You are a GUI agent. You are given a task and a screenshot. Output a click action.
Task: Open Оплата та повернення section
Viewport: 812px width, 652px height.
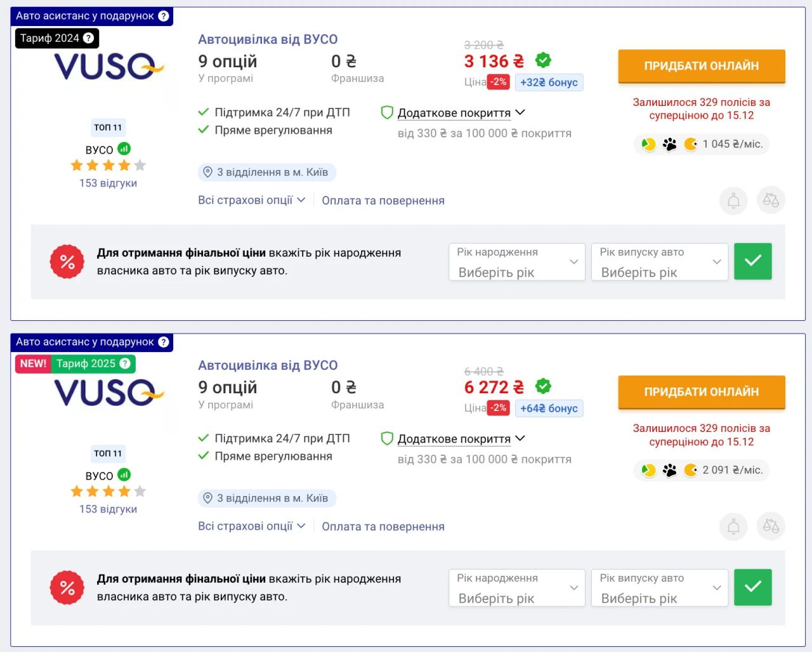[383, 200]
